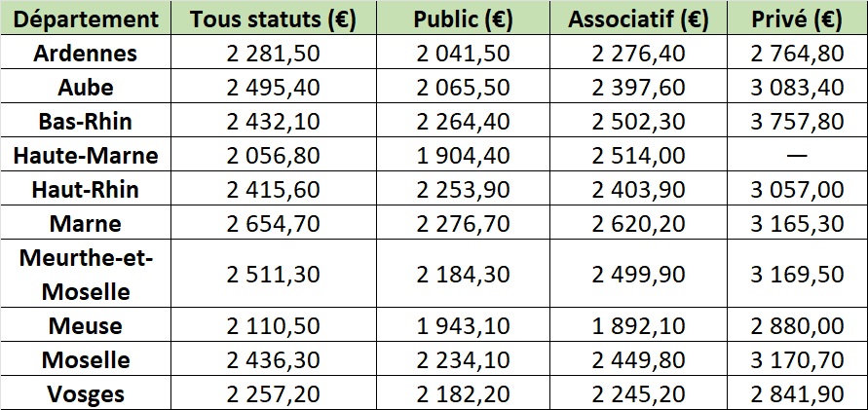Select the empty dash cell for Haute-Marne Privé

(798, 156)
